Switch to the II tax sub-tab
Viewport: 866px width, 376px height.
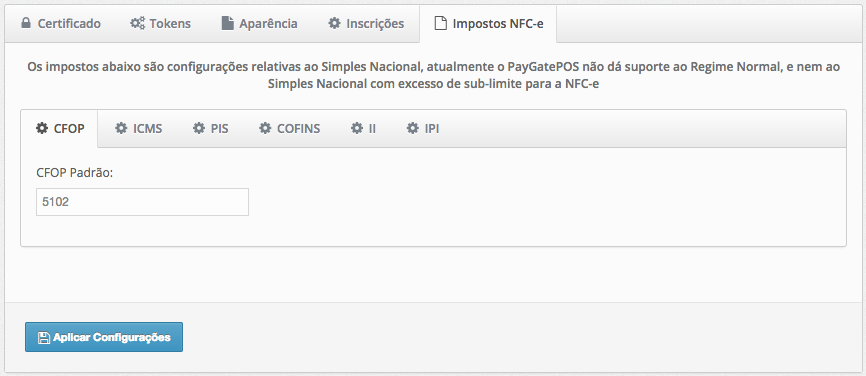pyautogui.click(x=363, y=129)
